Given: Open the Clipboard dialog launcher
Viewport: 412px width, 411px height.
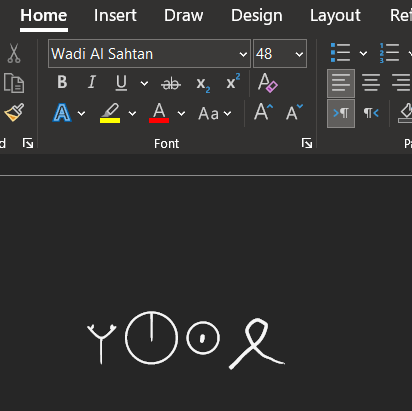Looking at the screenshot, I should click(x=28, y=143).
